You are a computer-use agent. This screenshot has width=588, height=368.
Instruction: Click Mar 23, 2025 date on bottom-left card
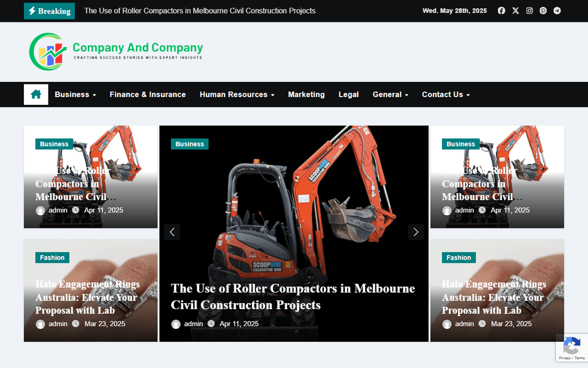tap(105, 324)
